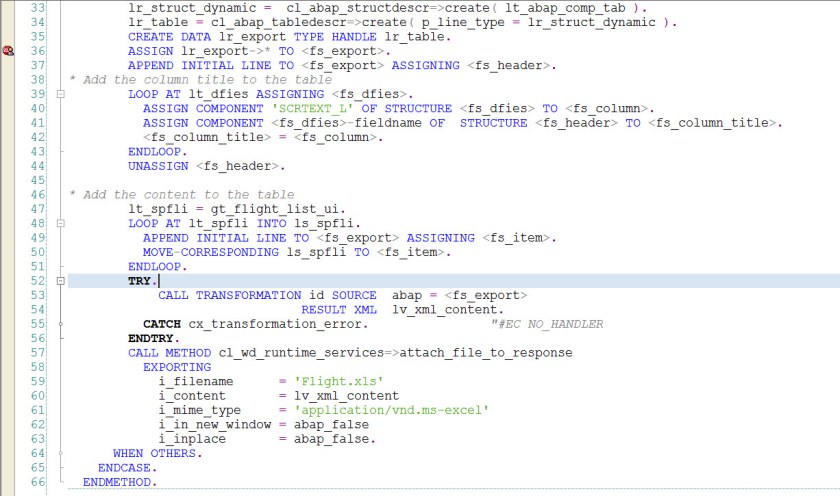Click the breakpoint icon on line 36
This screenshot has height=496, width=840.
(x=8, y=51)
